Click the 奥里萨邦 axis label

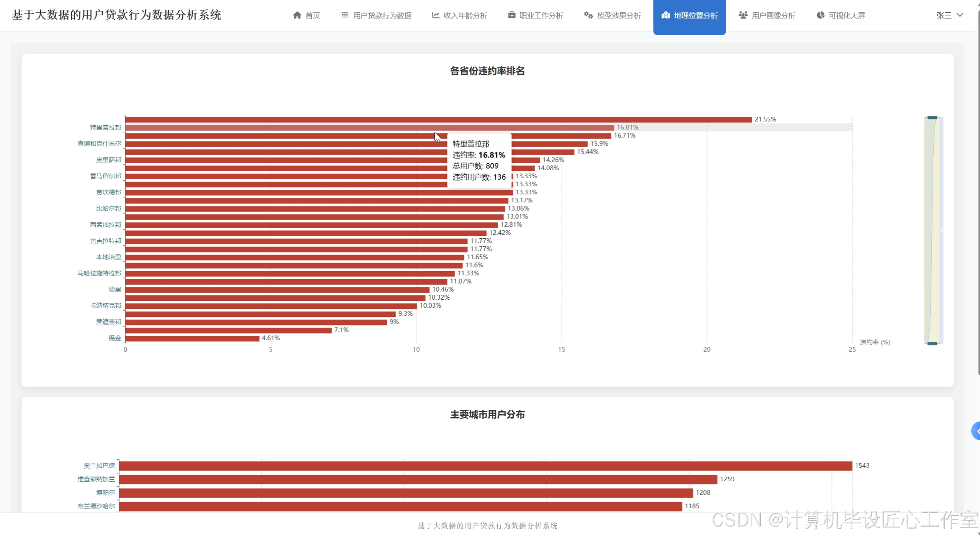tap(108, 160)
